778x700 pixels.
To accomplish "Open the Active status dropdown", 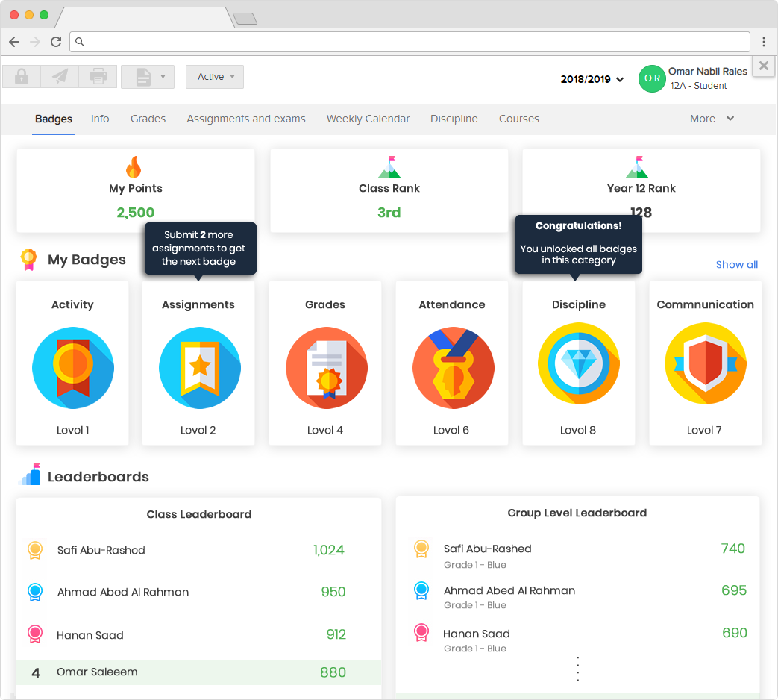I will click(x=215, y=77).
